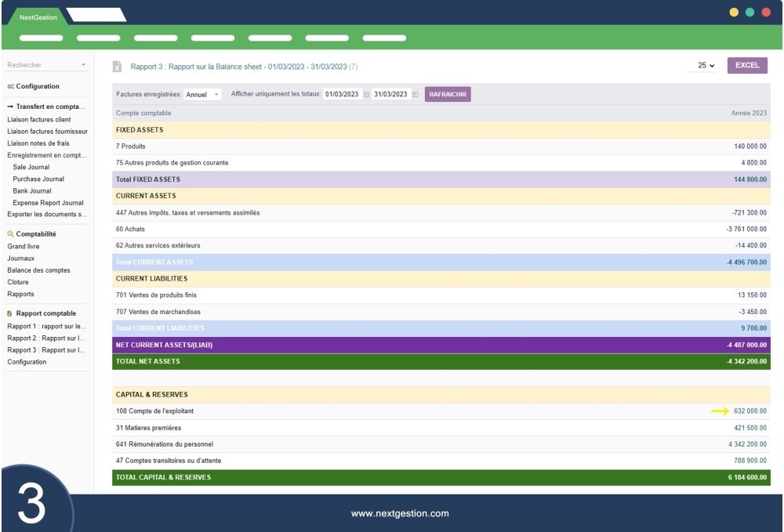The width and height of the screenshot is (784, 532).
Task: Export the report with the EXCEL button
Action: pos(749,66)
